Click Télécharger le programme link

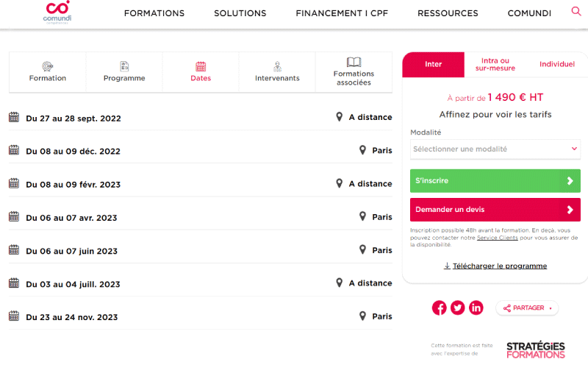point(500,266)
